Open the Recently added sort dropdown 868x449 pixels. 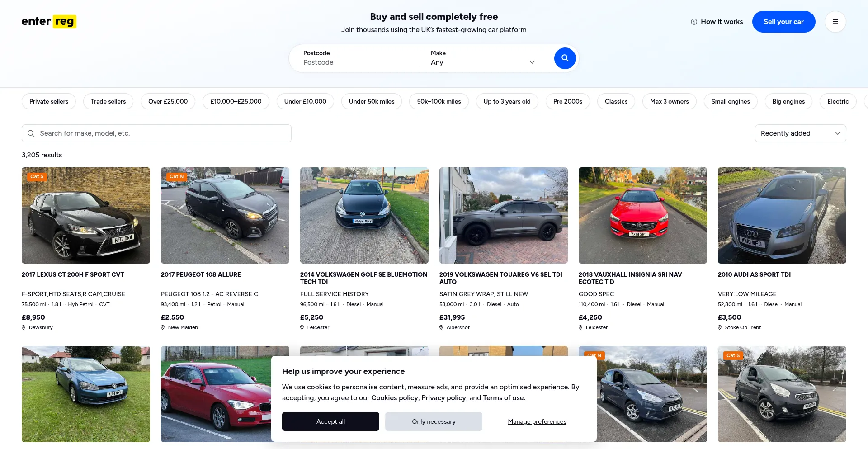pyautogui.click(x=800, y=133)
